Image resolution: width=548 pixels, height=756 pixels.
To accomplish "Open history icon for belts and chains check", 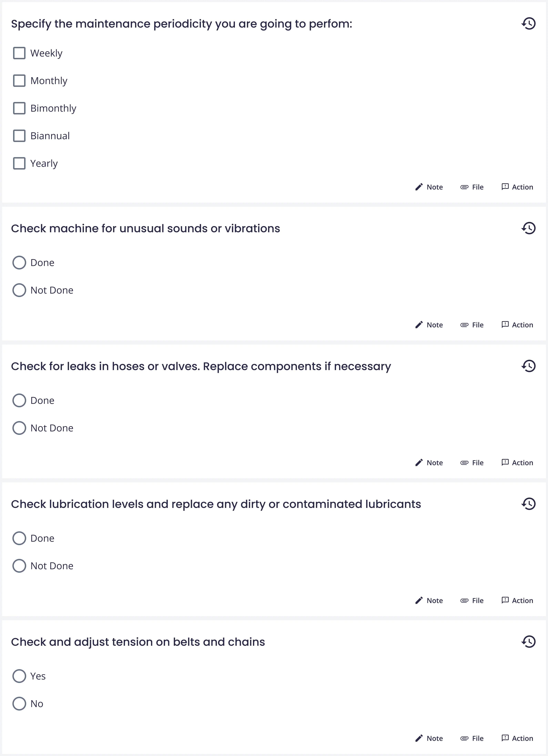I will click(x=528, y=641).
